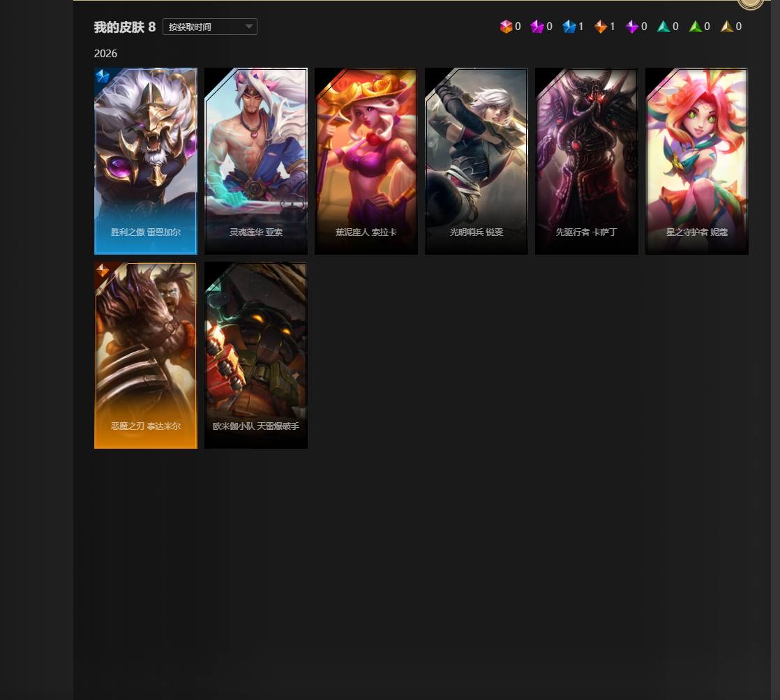Click blue gem badge on 雷恩加尔 card
Viewport: 780px width, 700px height.
(x=103, y=76)
